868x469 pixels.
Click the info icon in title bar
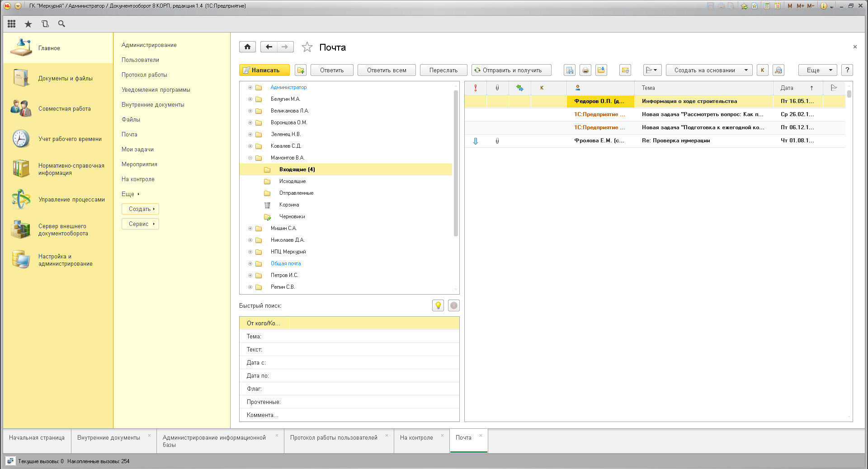(x=824, y=6)
